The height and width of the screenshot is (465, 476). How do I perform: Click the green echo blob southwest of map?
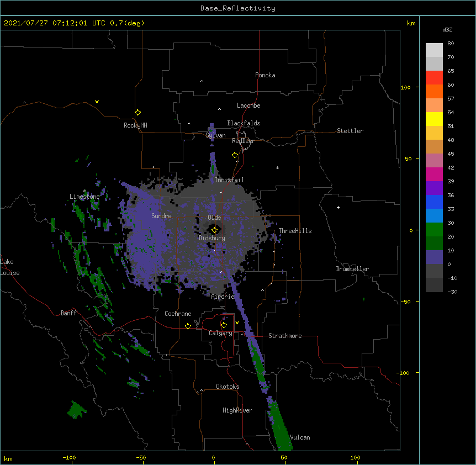click(x=77, y=410)
